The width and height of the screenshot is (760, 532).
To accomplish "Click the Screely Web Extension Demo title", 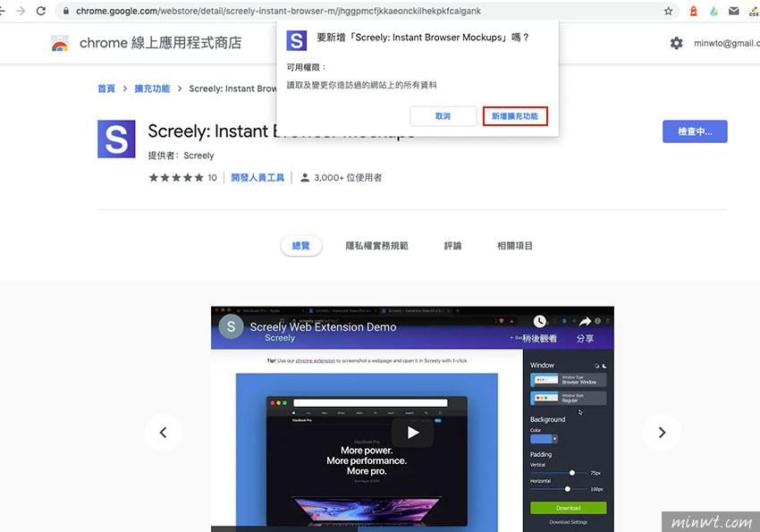I will pos(323,327).
